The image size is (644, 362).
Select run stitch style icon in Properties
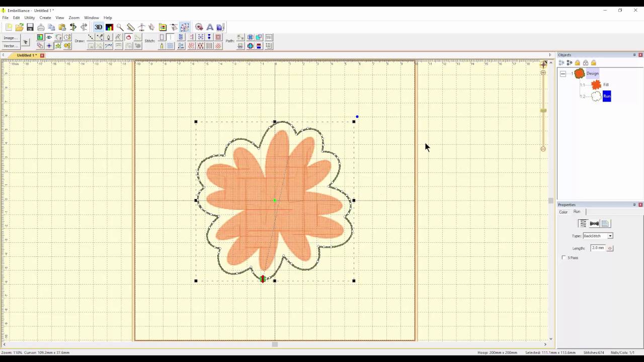tap(583, 224)
